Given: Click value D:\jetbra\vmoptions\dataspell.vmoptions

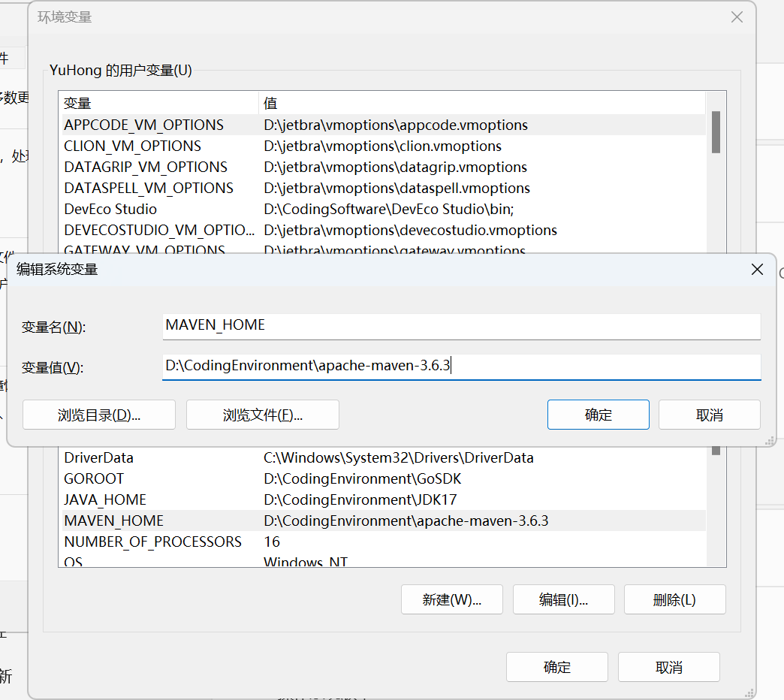Looking at the screenshot, I should coord(397,188).
